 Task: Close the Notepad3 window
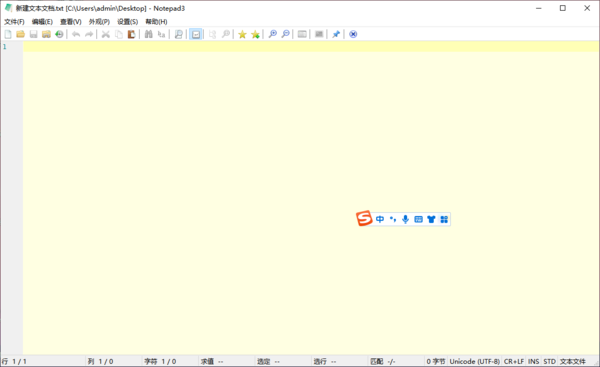click(x=587, y=8)
